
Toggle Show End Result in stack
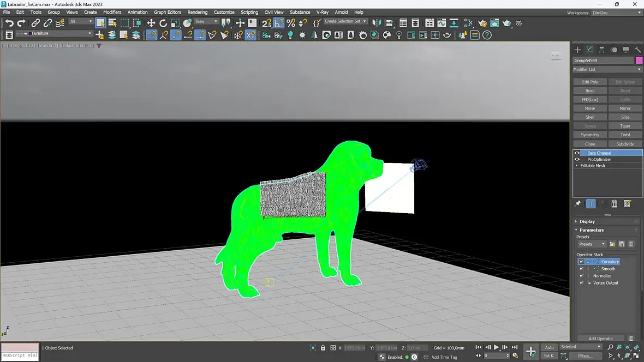591,203
